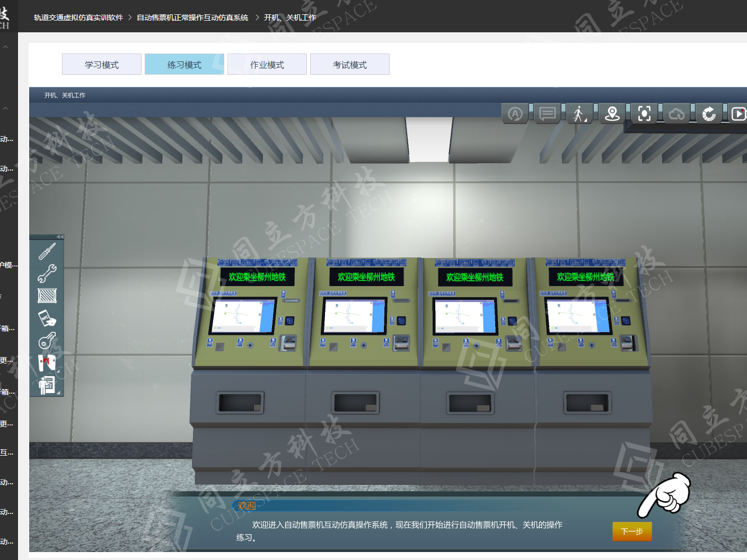Select the wrench tool
The height and width of the screenshot is (560, 747).
(x=47, y=273)
